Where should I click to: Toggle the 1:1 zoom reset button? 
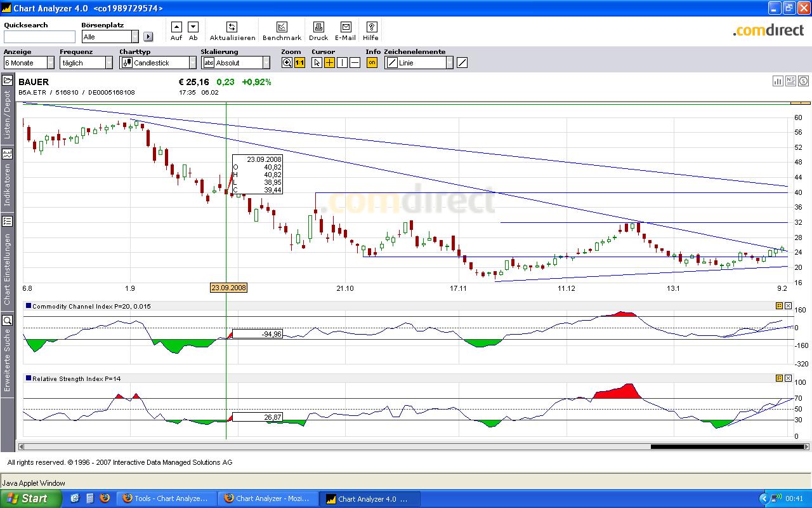coord(299,63)
